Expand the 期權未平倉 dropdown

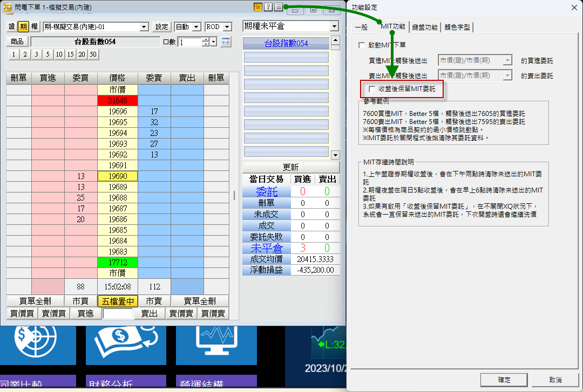coord(335,26)
